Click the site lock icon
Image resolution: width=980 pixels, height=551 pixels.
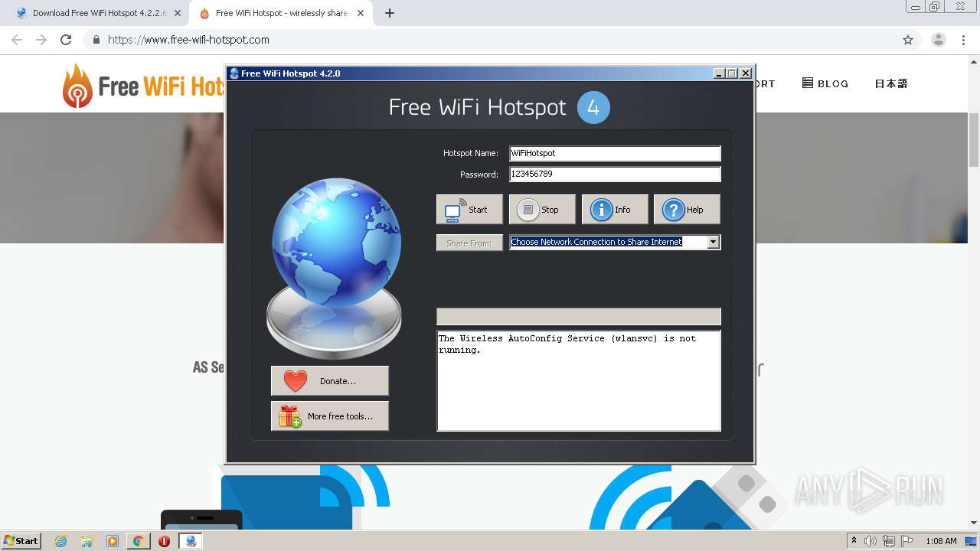coord(96,40)
